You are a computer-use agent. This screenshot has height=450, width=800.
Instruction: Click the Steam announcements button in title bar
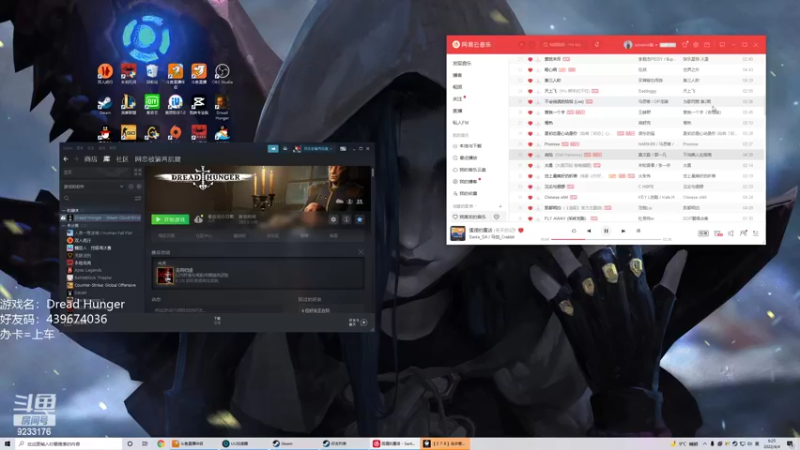273,148
